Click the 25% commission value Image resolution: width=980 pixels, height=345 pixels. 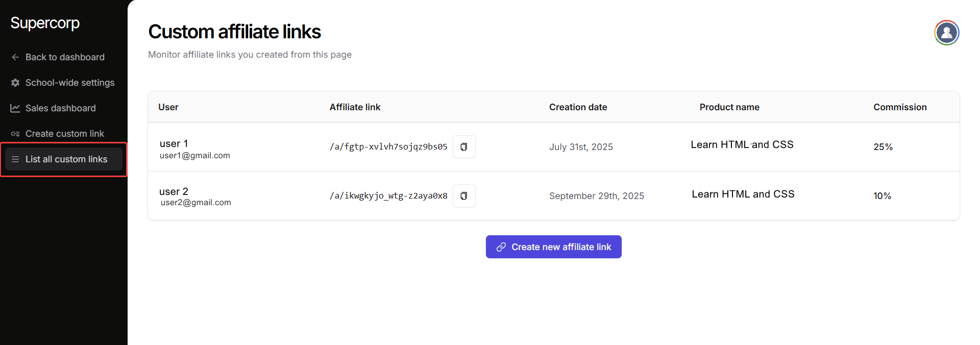(883, 147)
